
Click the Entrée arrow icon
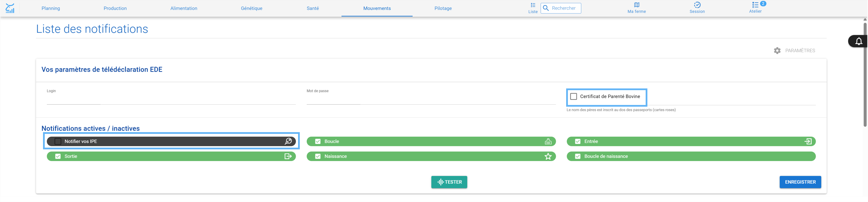pyautogui.click(x=808, y=141)
